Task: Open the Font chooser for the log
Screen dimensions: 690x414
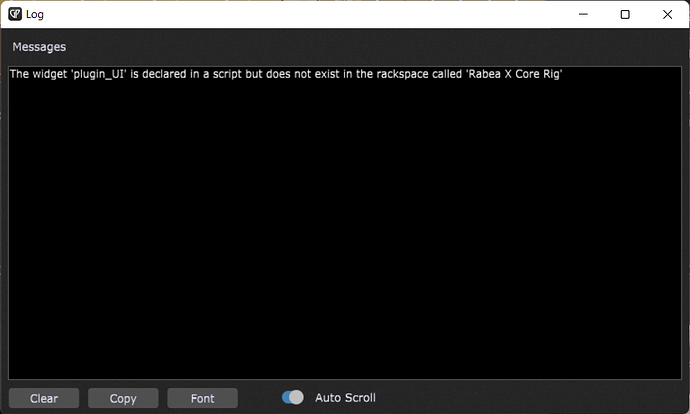Action: pos(202,398)
